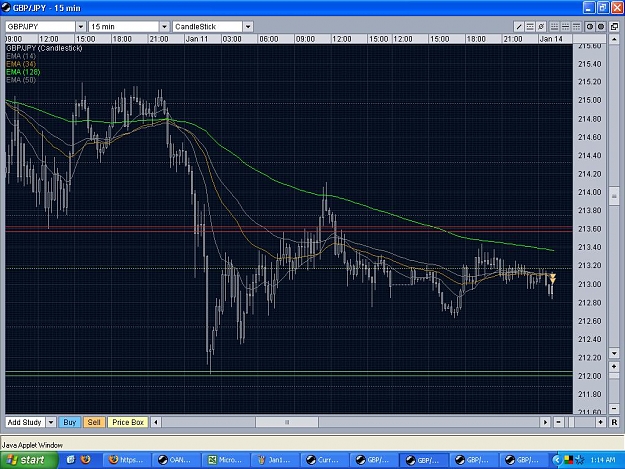Expand the Add Study dropdown arrow
The height and width of the screenshot is (469, 625).
[51, 422]
